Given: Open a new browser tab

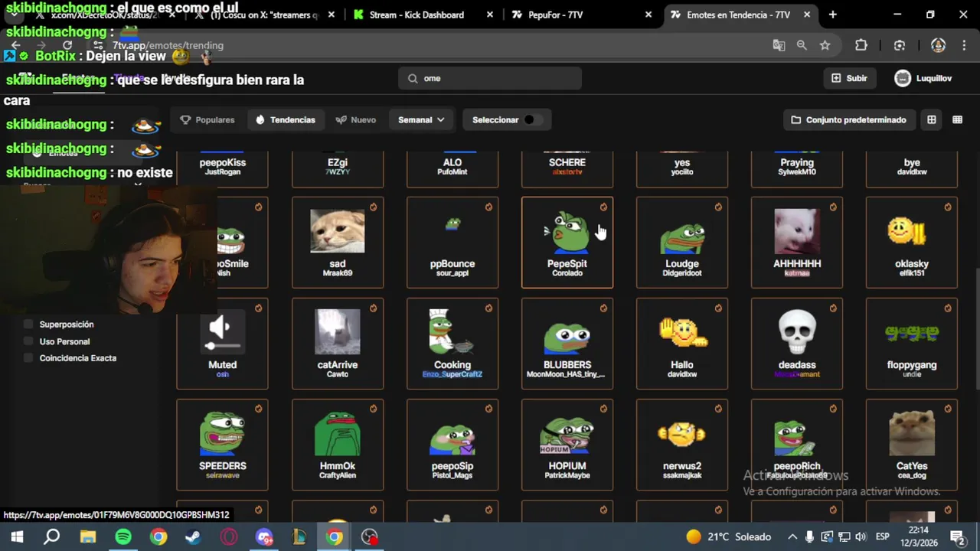Looking at the screenshot, I should click(832, 15).
